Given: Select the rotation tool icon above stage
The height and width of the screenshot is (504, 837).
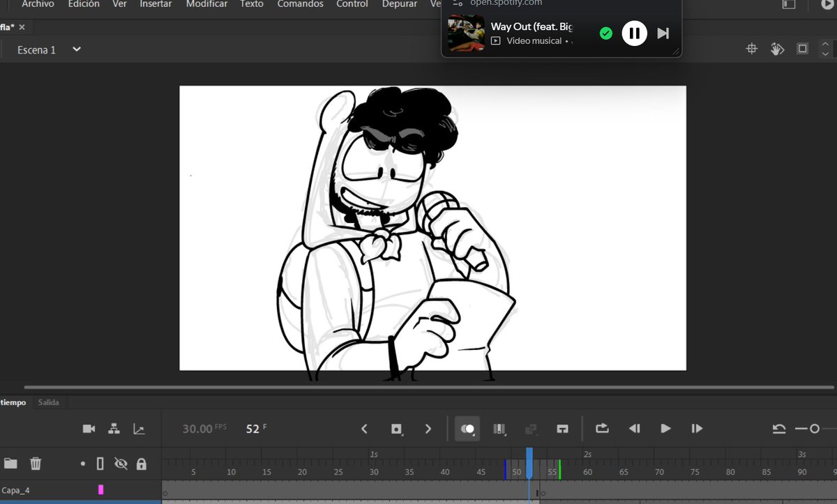Looking at the screenshot, I should (777, 49).
